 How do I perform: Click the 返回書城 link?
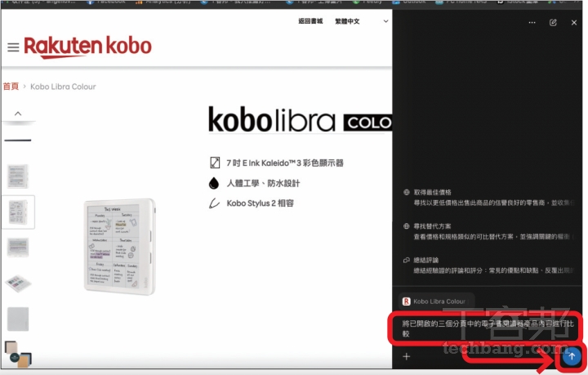click(x=310, y=21)
